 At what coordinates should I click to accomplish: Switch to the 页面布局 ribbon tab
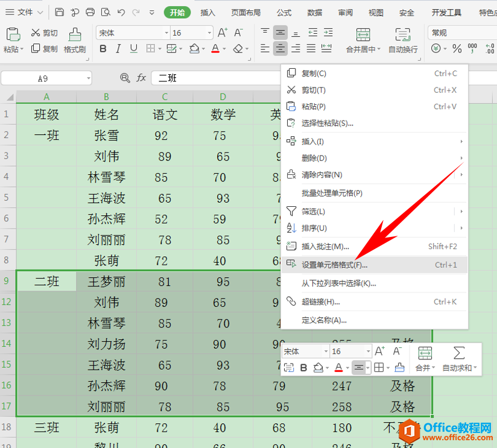[245, 13]
